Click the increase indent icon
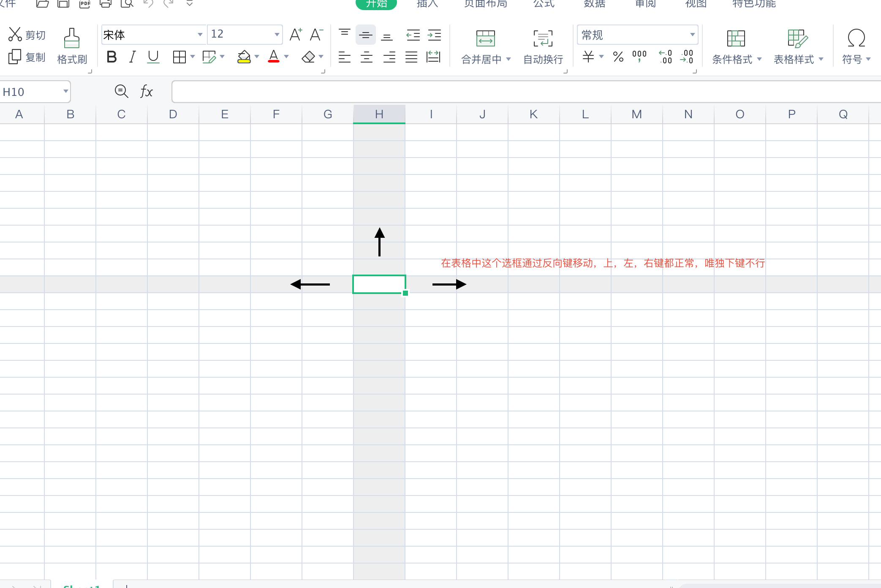The width and height of the screenshot is (881, 588). (x=434, y=35)
